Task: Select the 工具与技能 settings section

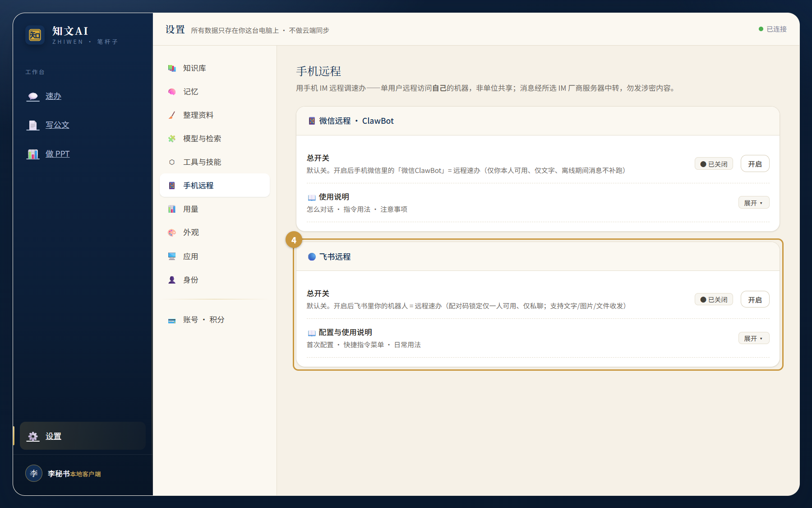Action: pos(215,162)
